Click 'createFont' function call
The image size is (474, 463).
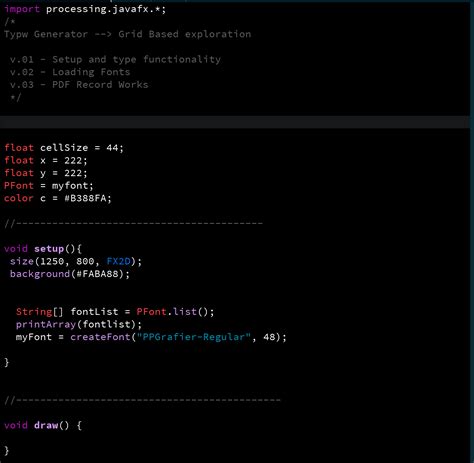[x=100, y=337]
